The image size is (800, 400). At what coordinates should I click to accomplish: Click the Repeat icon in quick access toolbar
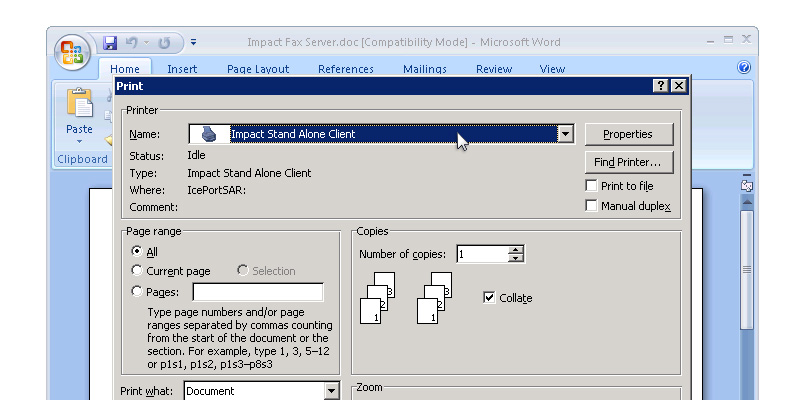164,43
